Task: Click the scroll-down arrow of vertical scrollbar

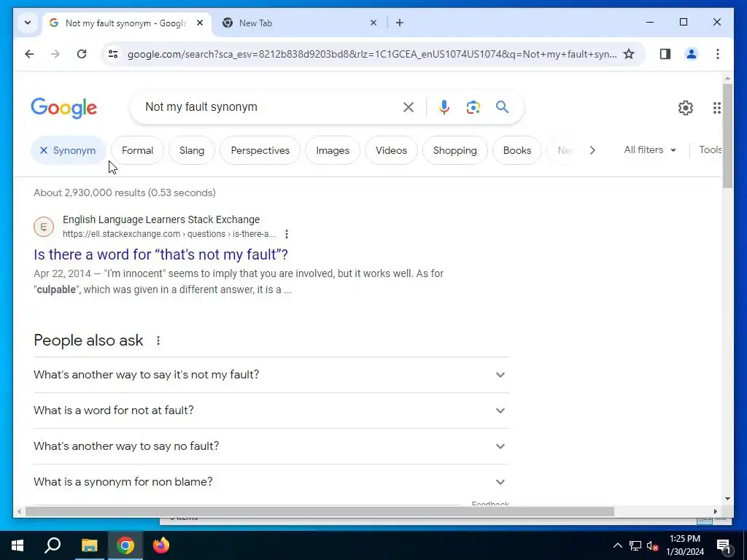Action: tap(727, 499)
